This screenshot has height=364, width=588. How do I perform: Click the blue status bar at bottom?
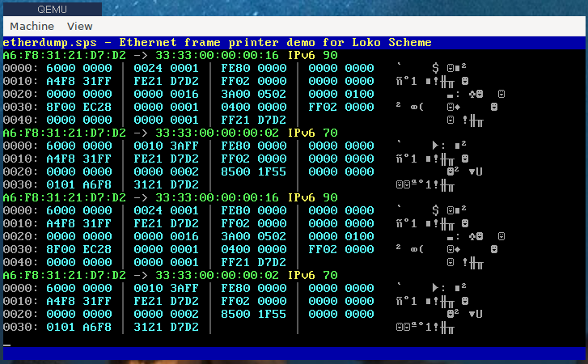[294, 353]
